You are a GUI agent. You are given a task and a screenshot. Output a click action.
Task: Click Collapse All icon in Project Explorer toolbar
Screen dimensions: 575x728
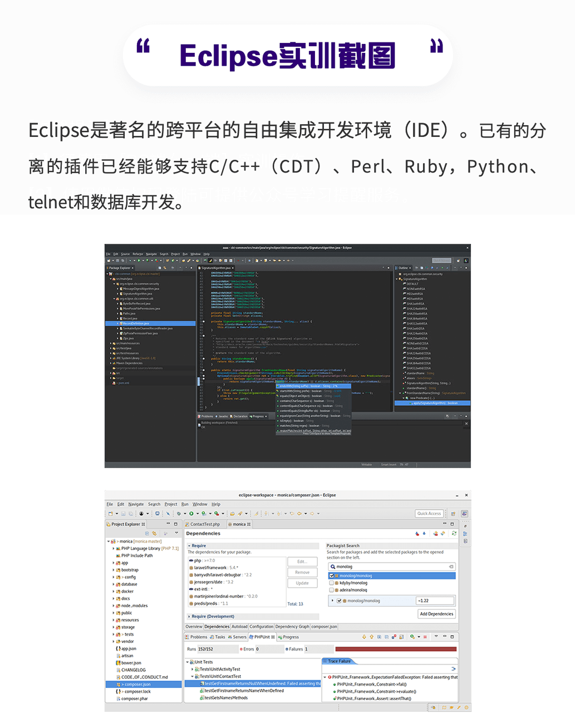coord(147,533)
